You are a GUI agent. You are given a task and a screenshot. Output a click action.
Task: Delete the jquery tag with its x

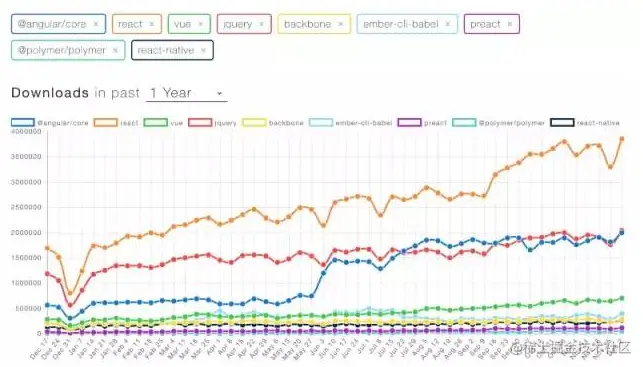(x=261, y=24)
